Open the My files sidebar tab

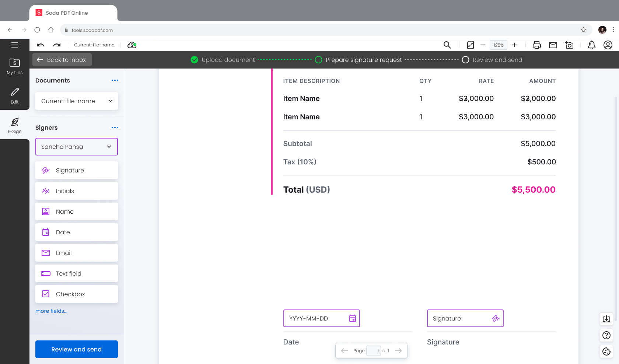(x=15, y=66)
